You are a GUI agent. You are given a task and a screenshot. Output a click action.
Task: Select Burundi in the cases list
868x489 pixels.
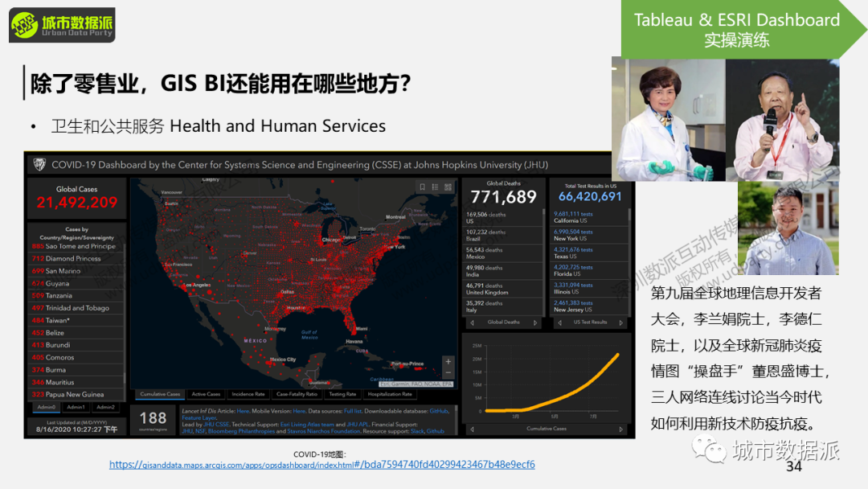point(76,345)
